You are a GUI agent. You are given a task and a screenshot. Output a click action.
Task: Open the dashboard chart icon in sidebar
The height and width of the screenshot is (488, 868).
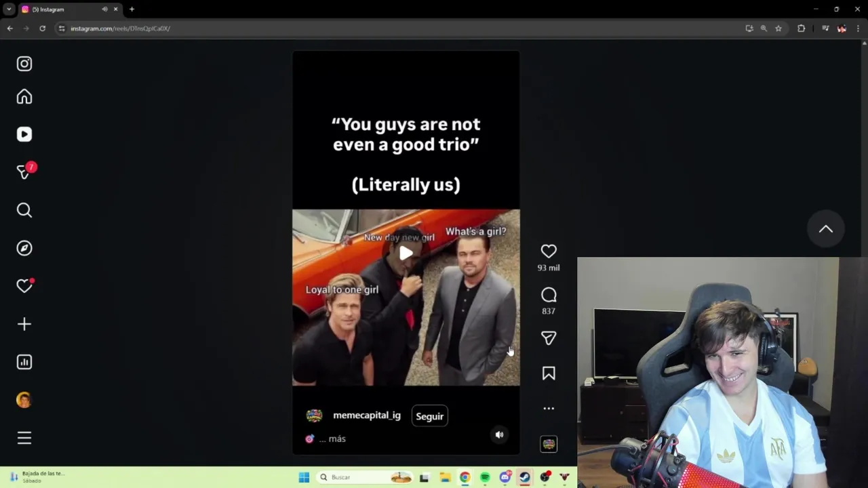(x=24, y=362)
